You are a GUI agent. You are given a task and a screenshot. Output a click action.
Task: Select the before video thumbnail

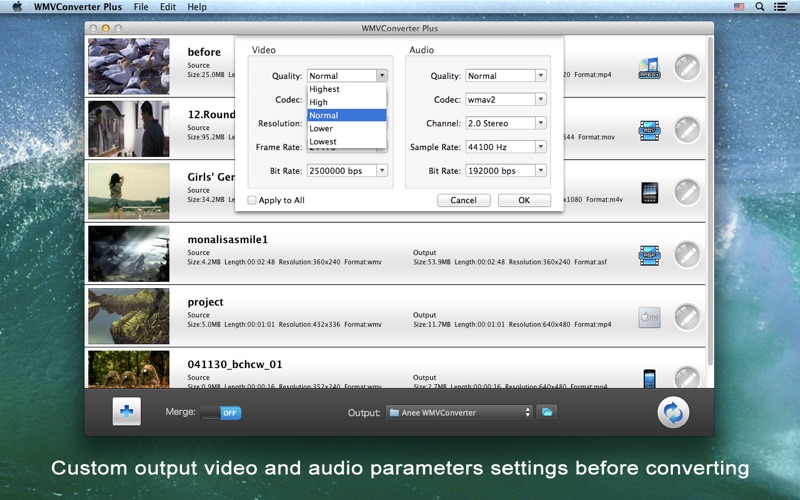pyautogui.click(x=129, y=66)
